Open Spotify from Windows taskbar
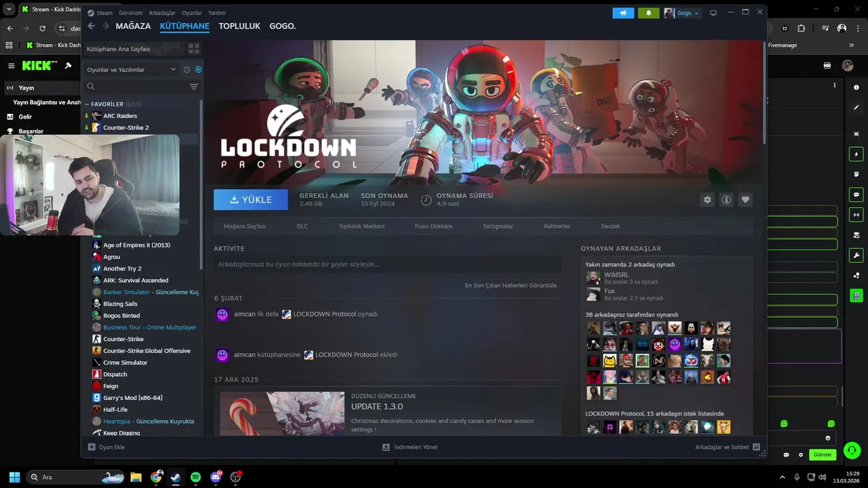868x488 pixels. [196, 477]
